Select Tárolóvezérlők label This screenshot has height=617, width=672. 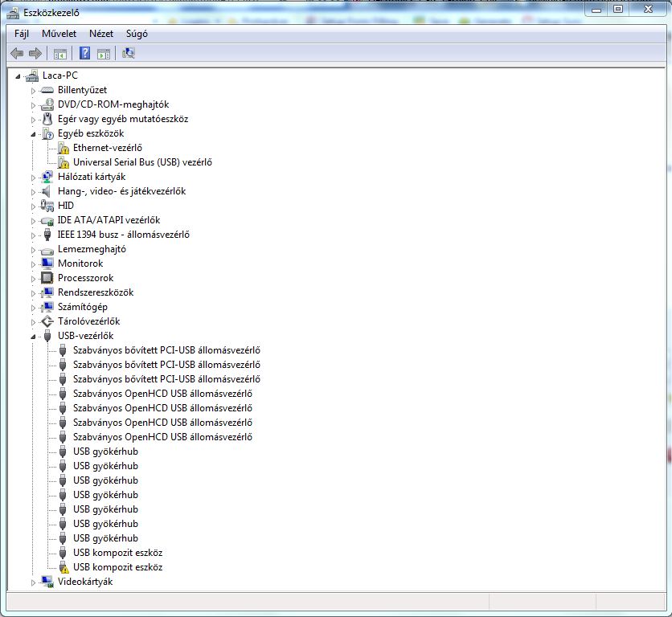[89, 321]
